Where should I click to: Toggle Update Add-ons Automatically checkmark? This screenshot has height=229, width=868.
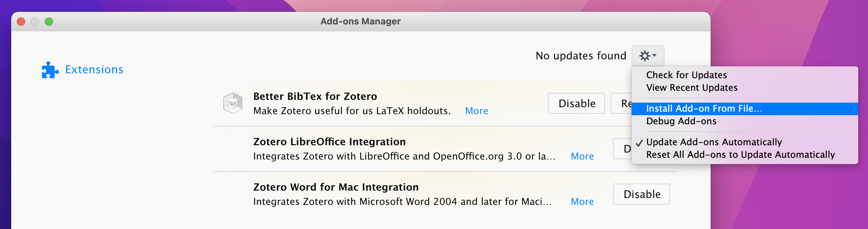click(x=713, y=142)
